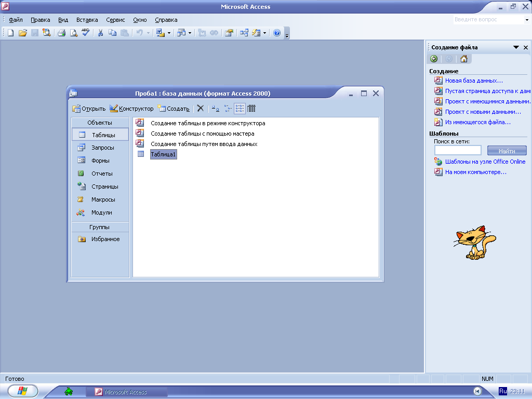This screenshot has width=532, height=399.
Task: Close the Создание файла task pane
Action: coord(526,47)
